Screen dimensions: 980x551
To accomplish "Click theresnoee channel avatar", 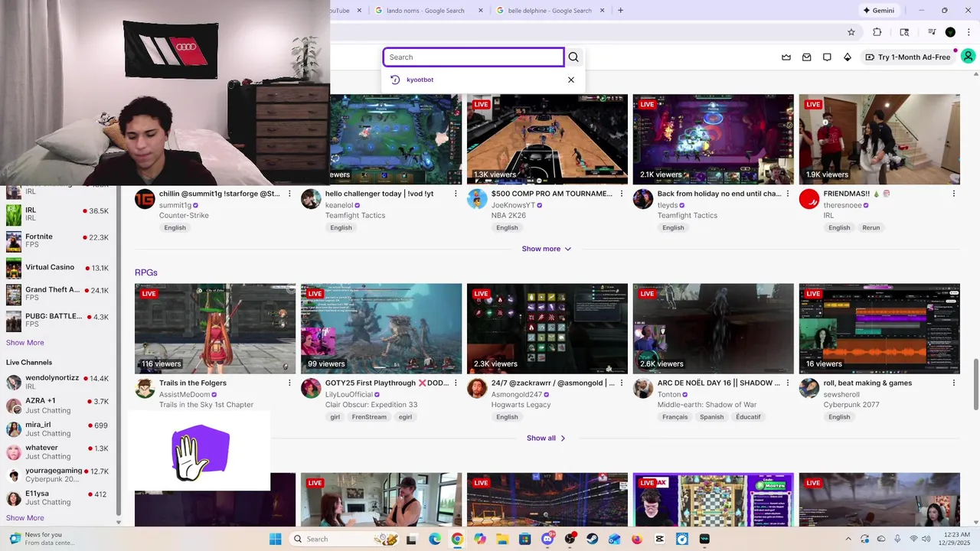I will click(x=809, y=200).
